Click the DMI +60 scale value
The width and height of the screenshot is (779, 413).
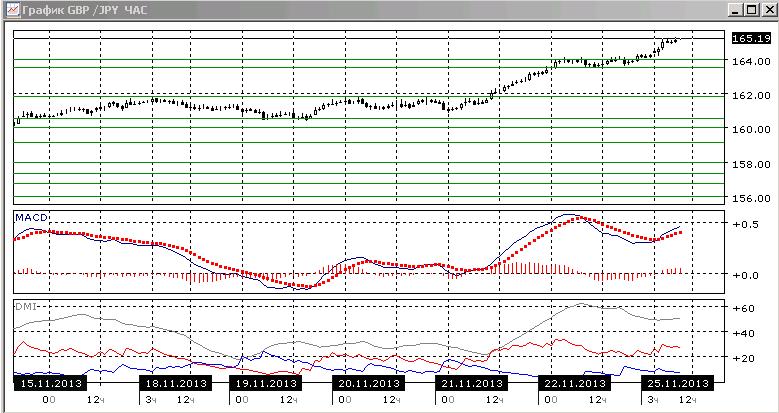(744, 308)
